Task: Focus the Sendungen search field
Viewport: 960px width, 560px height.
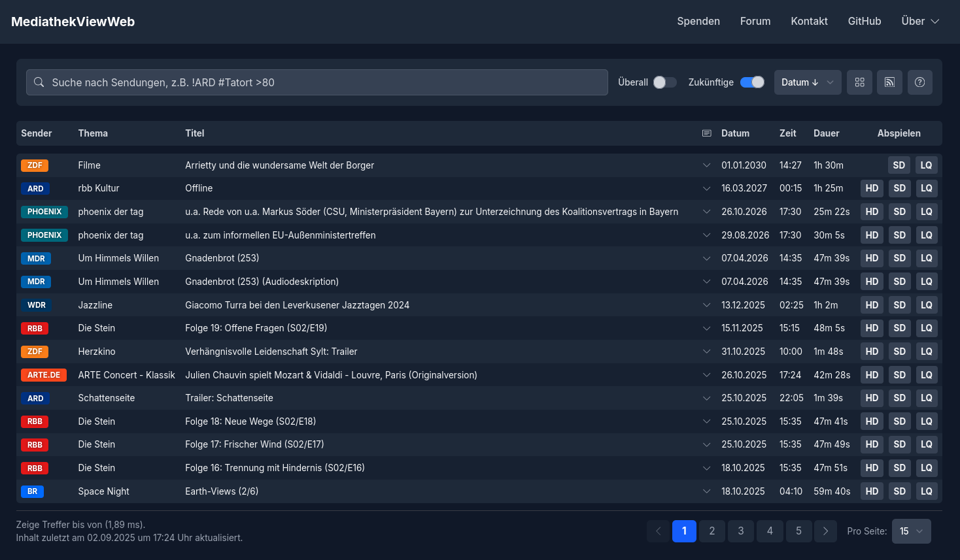Action: point(317,82)
